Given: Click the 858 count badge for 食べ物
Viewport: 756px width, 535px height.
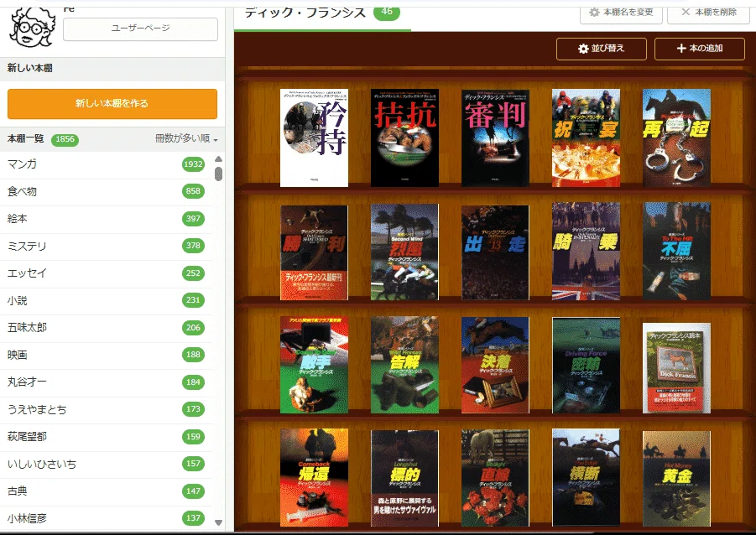Looking at the screenshot, I should click(193, 191).
